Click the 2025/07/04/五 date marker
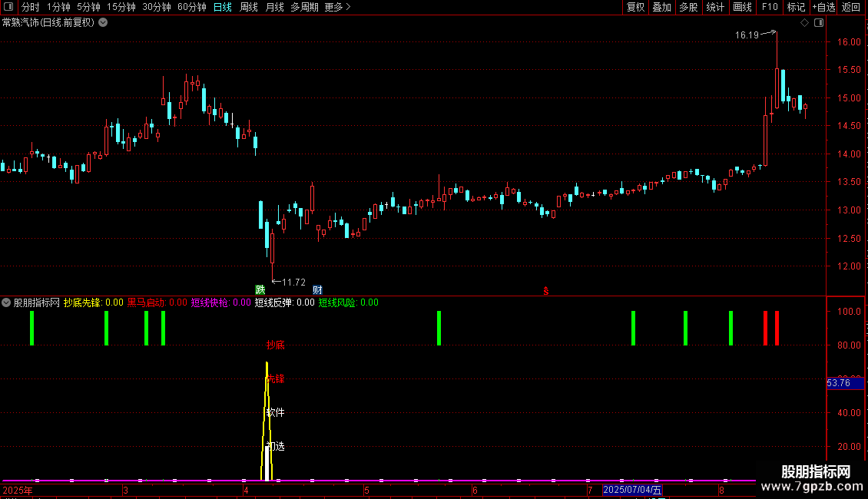 (632, 490)
